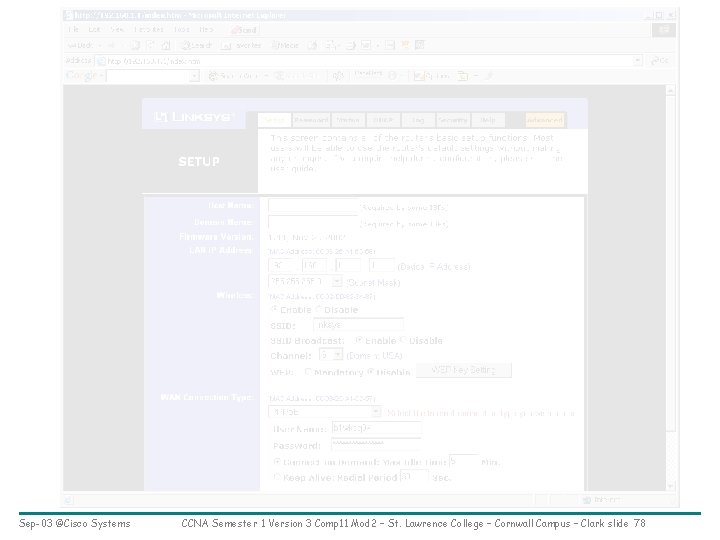This screenshot has width=720, height=540.
Task: Click the second LAN IP octet field
Action: 315,266
